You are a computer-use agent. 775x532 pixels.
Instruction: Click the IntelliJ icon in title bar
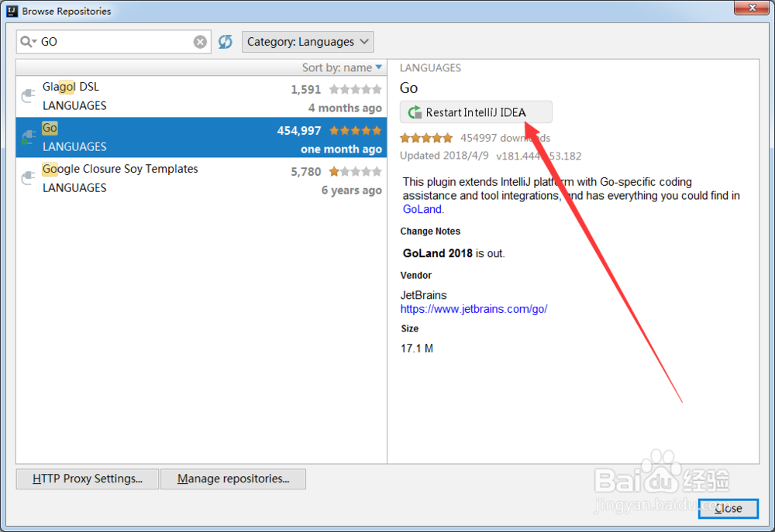pos(12,11)
